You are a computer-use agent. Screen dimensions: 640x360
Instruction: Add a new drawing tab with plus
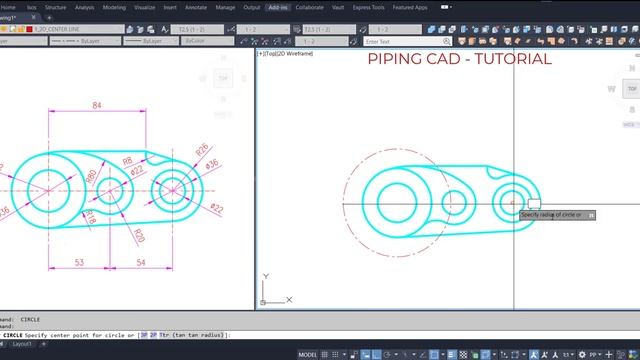[49, 18]
